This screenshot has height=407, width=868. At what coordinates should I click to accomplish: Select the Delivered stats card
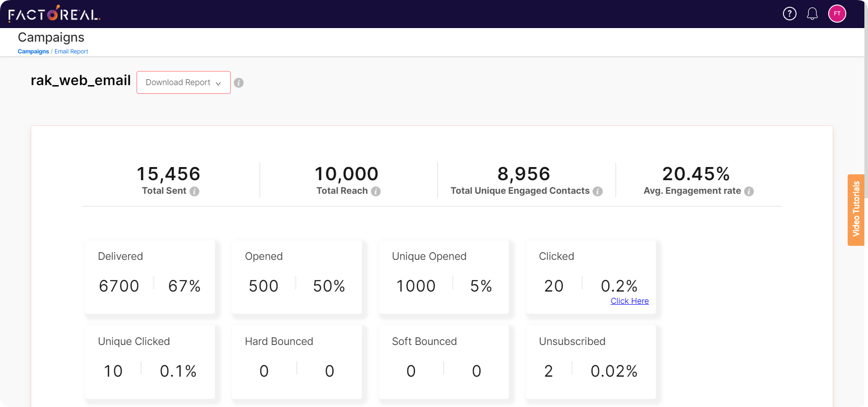click(x=150, y=277)
